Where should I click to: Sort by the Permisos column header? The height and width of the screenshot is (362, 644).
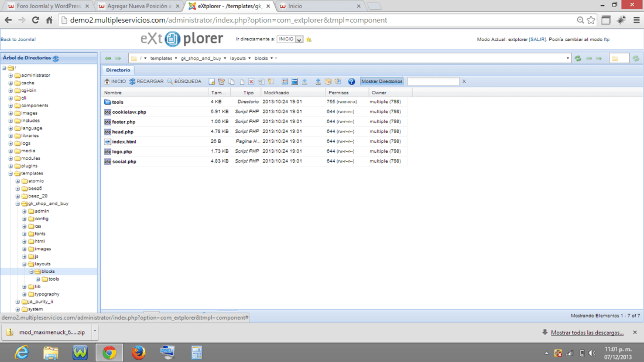point(347,93)
